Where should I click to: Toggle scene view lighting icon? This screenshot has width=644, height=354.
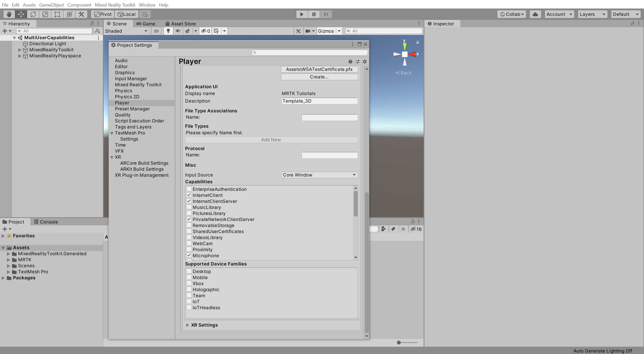pos(168,31)
